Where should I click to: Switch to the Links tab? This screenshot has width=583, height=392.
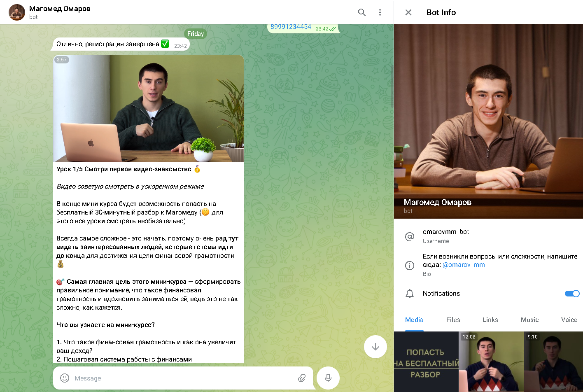click(x=490, y=320)
